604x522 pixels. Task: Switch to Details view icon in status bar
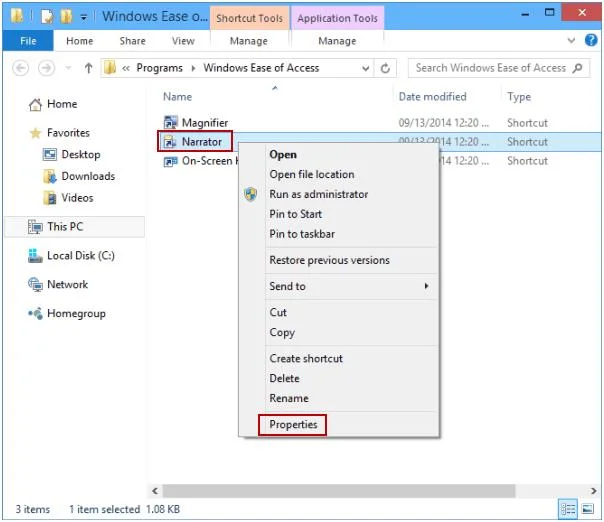click(x=568, y=509)
